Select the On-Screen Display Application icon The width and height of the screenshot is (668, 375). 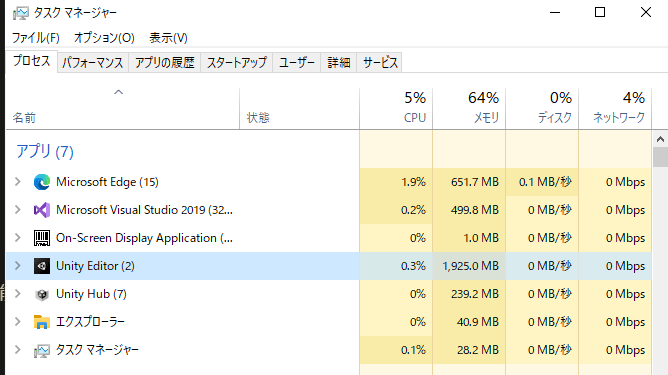pyautogui.click(x=42, y=238)
